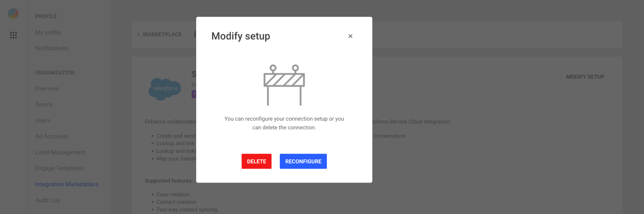View the Audit Log page
Image resolution: width=644 pixels, height=214 pixels.
click(48, 200)
